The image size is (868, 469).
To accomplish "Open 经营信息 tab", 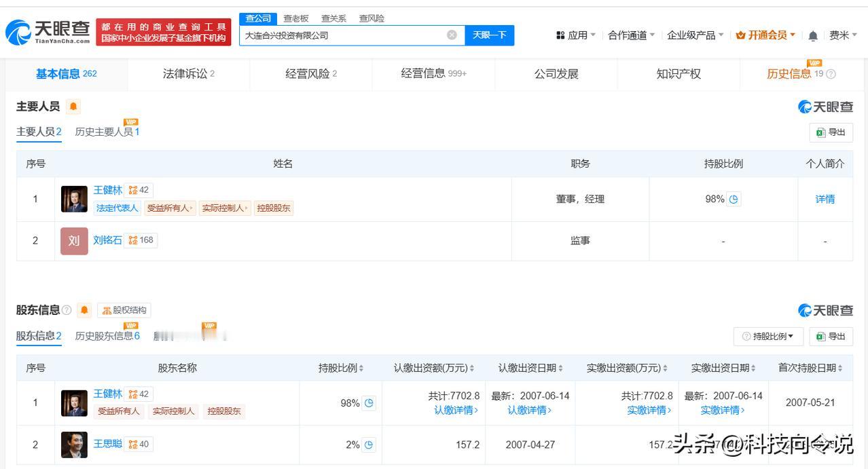I will click(x=433, y=74).
